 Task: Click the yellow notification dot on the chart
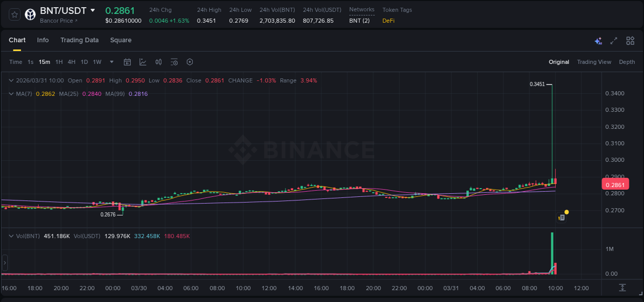point(567,212)
